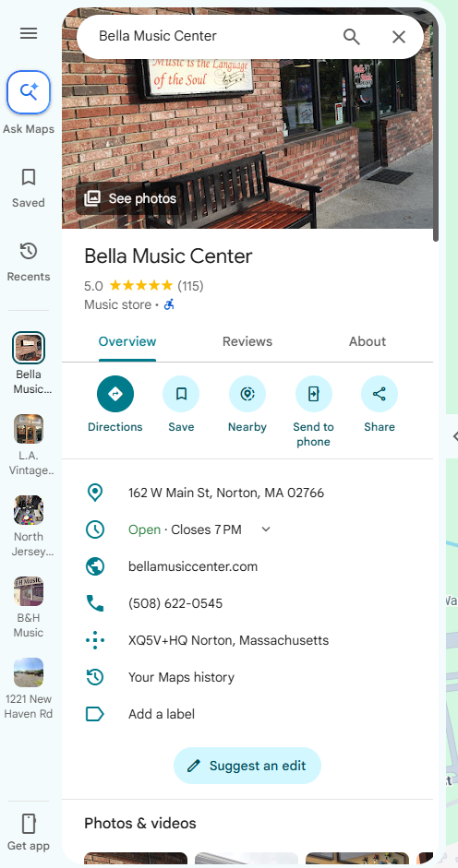The height and width of the screenshot is (868, 458).
Task: Click the search magnifier icon
Action: (x=352, y=37)
